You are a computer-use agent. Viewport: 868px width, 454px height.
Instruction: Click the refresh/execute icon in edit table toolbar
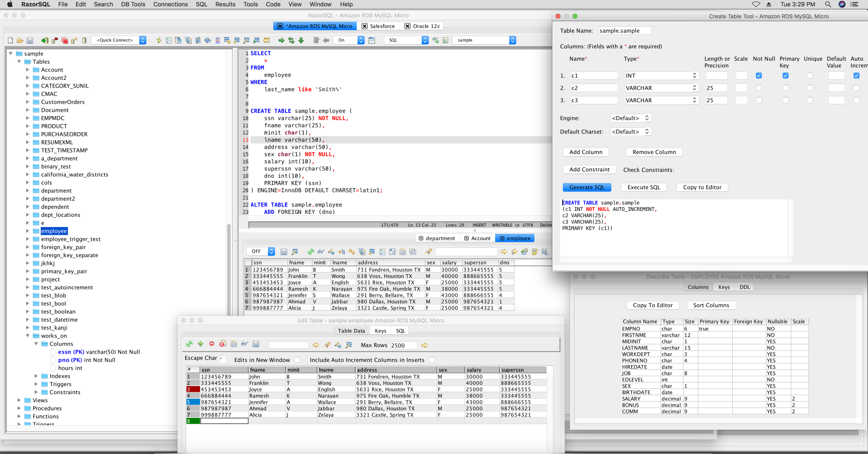(189, 344)
